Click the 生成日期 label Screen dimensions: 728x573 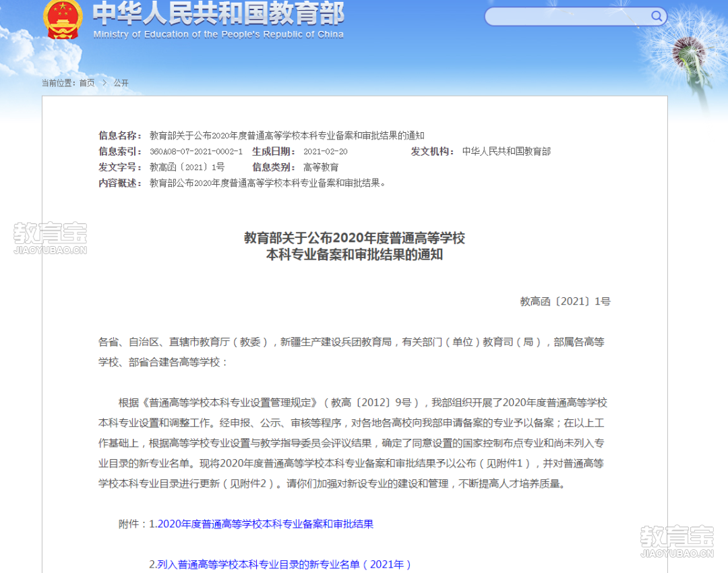274,152
